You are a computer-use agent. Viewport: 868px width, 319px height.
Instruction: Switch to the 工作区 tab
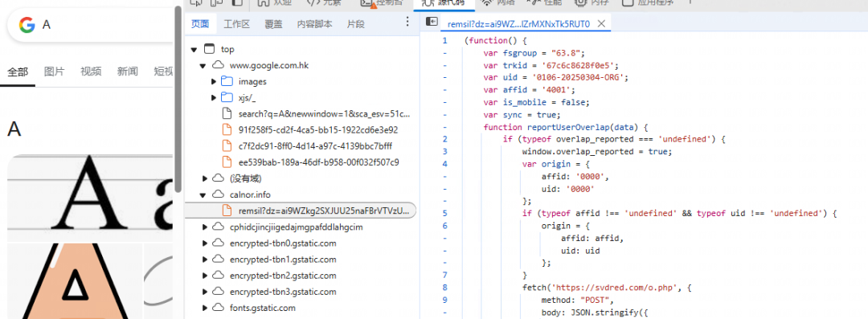point(237,24)
